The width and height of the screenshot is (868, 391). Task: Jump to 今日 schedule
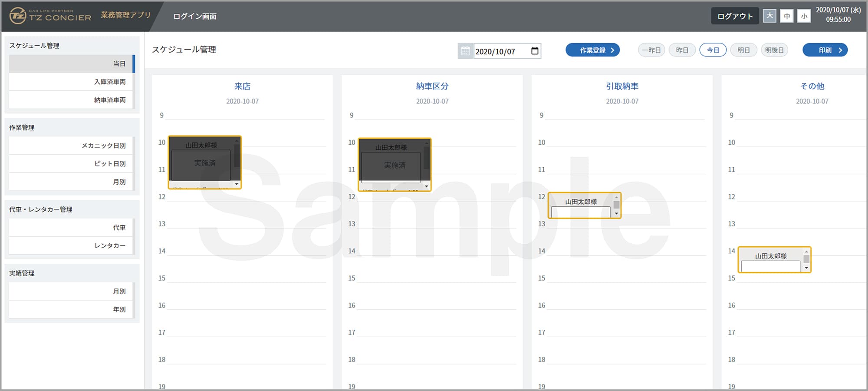(x=713, y=50)
